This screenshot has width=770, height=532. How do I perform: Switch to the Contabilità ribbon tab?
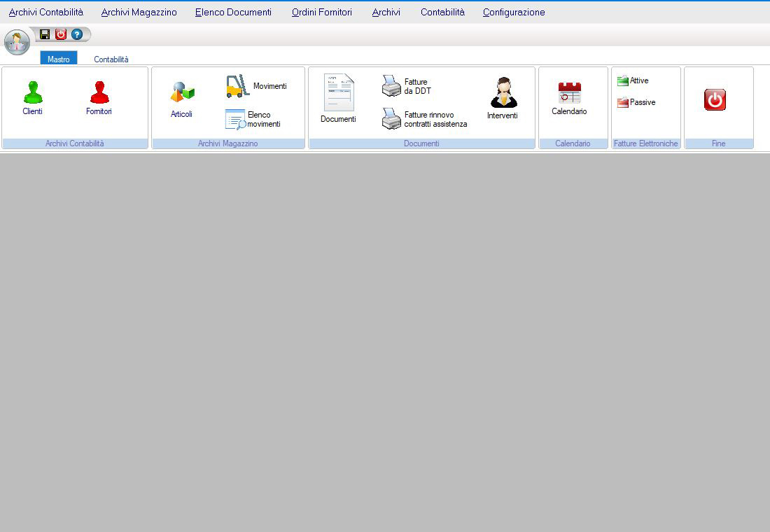(x=111, y=59)
